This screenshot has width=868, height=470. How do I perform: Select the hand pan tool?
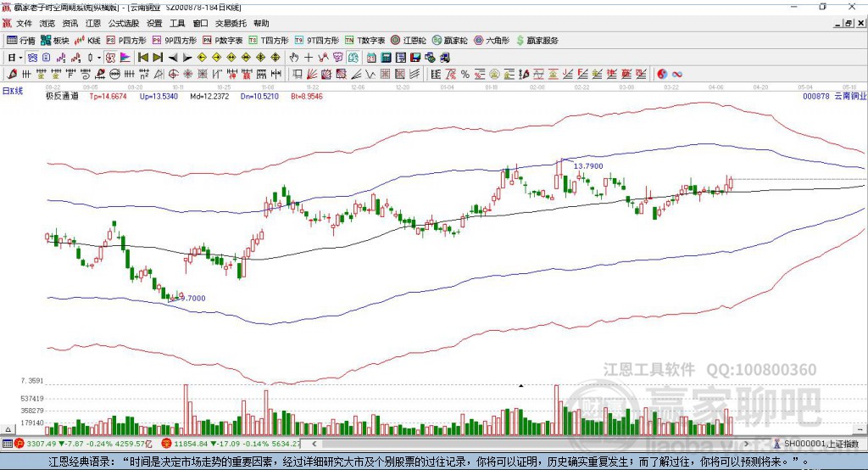click(x=294, y=58)
